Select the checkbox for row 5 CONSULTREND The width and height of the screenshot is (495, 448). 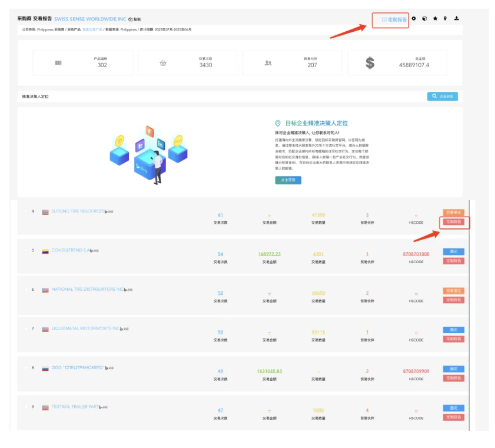tap(25, 251)
